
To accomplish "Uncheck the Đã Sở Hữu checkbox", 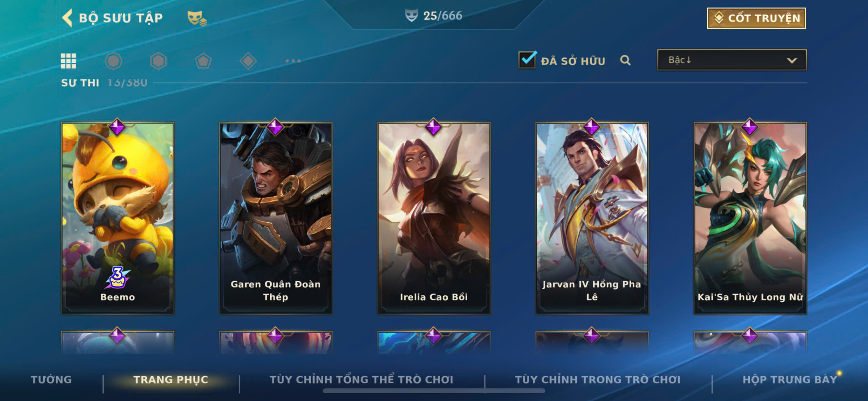I will (527, 60).
